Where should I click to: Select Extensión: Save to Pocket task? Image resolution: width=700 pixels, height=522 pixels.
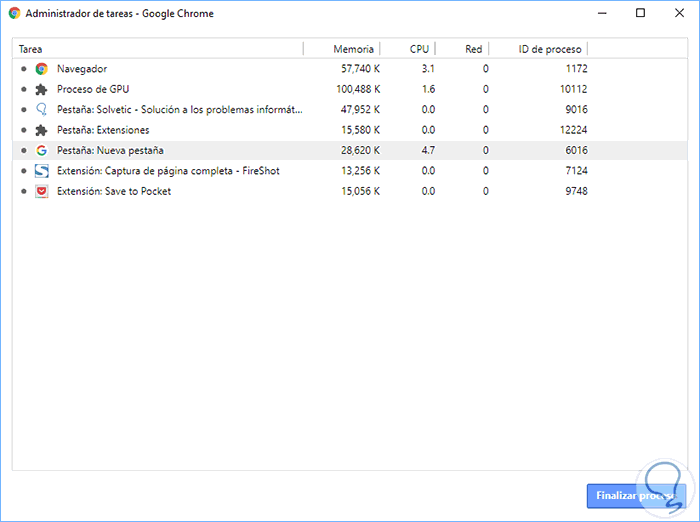[x=350, y=191]
